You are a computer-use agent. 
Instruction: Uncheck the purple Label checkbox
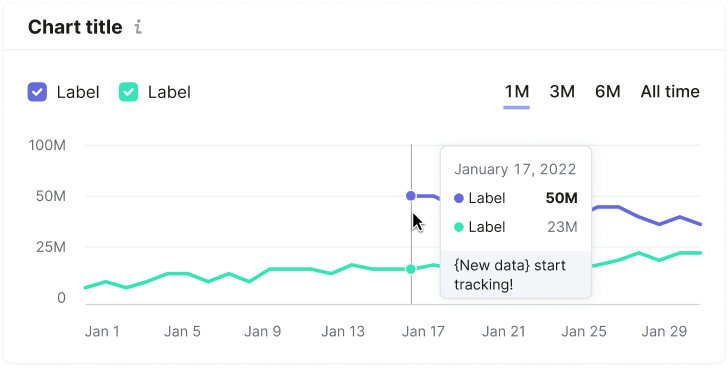pyautogui.click(x=37, y=92)
